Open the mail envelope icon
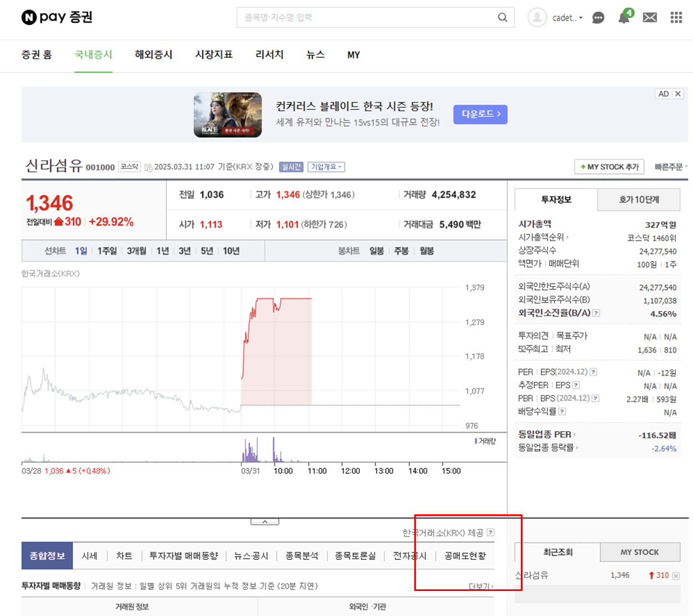Viewport: 693px width, 616px height. point(650,17)
